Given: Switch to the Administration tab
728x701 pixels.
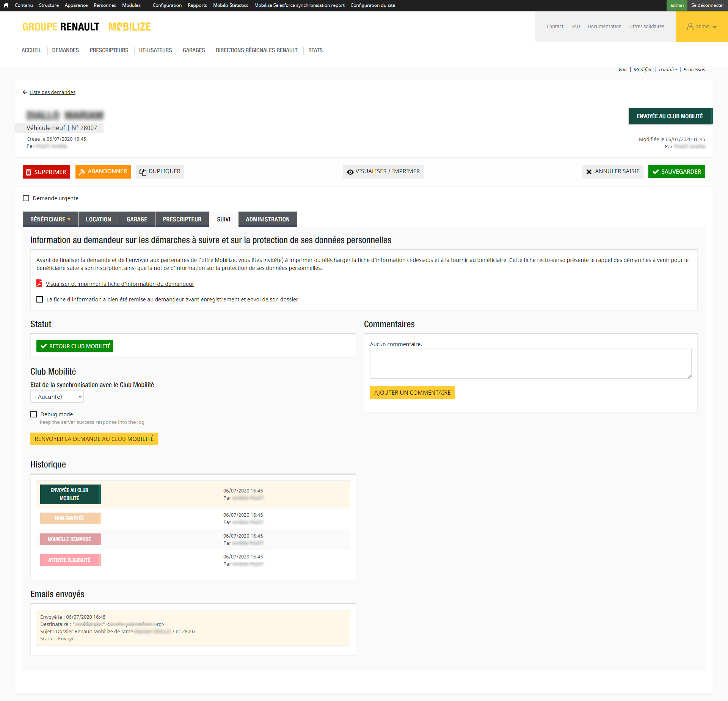Looking at the screenshot, I should [x=267, y=219].
